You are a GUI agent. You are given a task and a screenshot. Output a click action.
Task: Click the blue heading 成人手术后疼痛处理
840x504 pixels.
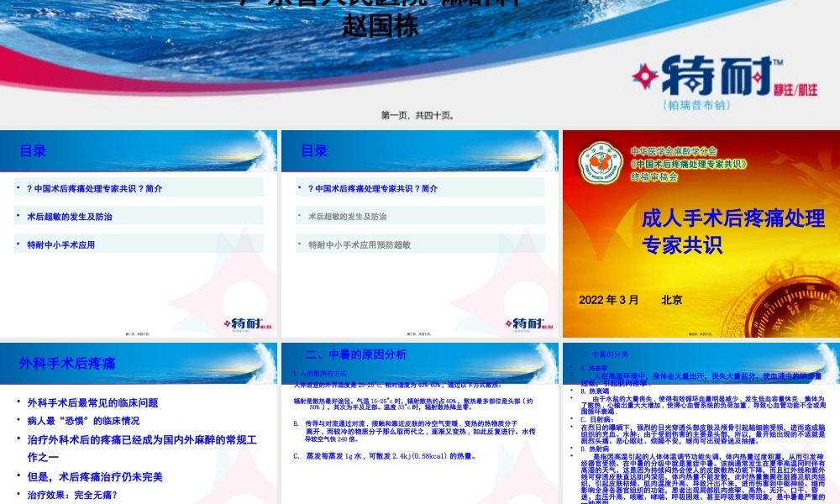pos(733,218)
